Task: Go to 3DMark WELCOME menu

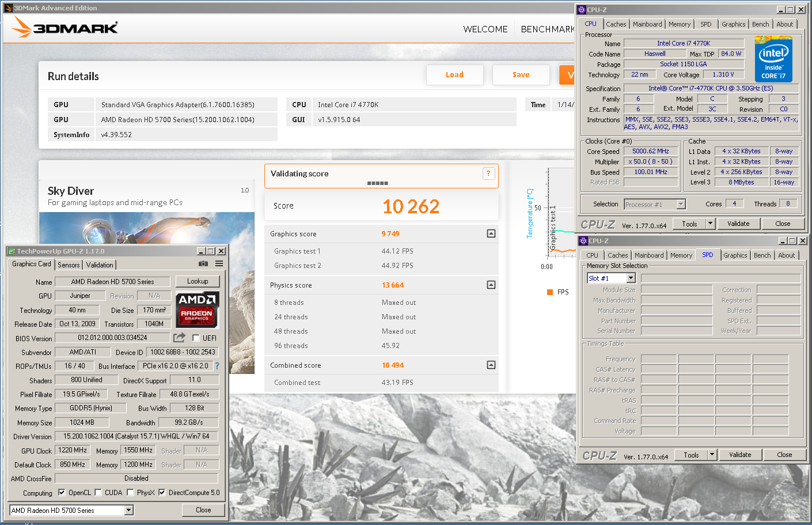Action: 485,29
